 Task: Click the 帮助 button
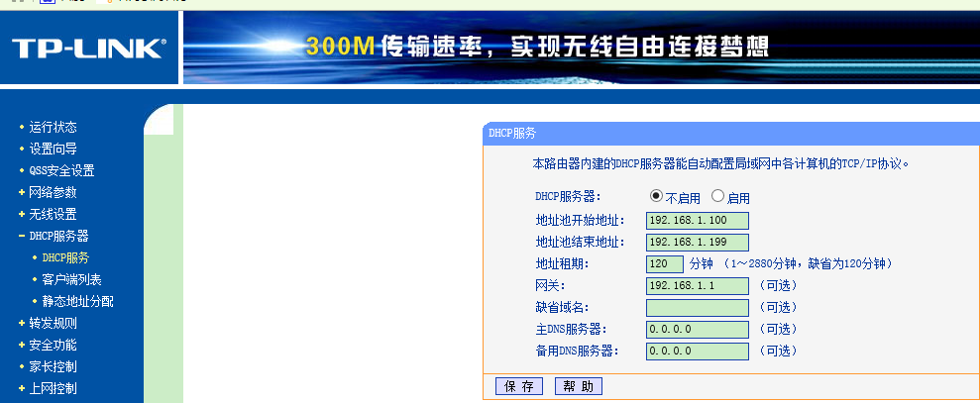pyautogui.click(x=579, y=386)
